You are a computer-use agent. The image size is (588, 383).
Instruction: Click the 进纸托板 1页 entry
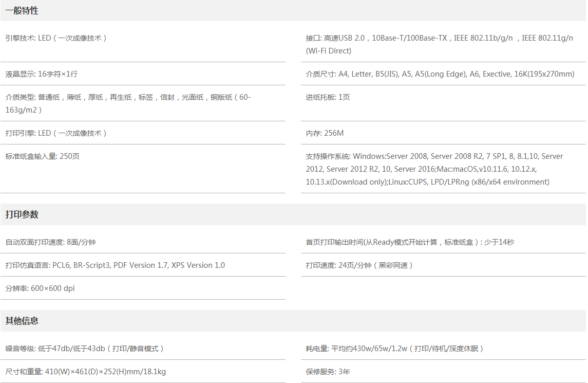(x=328, y=97)
